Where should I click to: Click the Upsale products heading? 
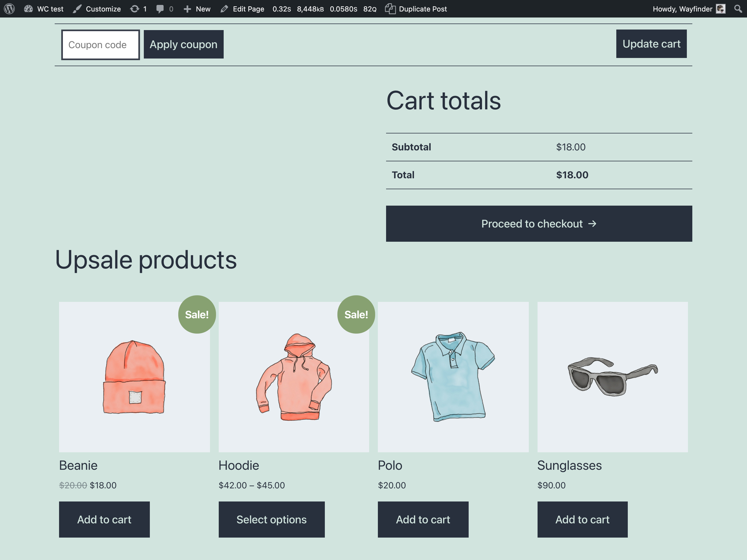pos(146,260)
